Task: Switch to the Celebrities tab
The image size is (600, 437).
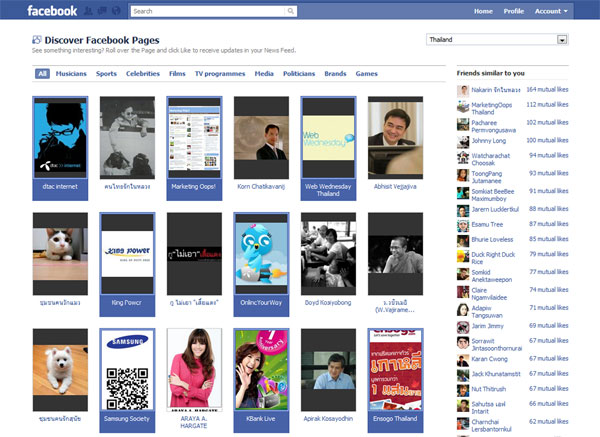Action: (143, 73)
